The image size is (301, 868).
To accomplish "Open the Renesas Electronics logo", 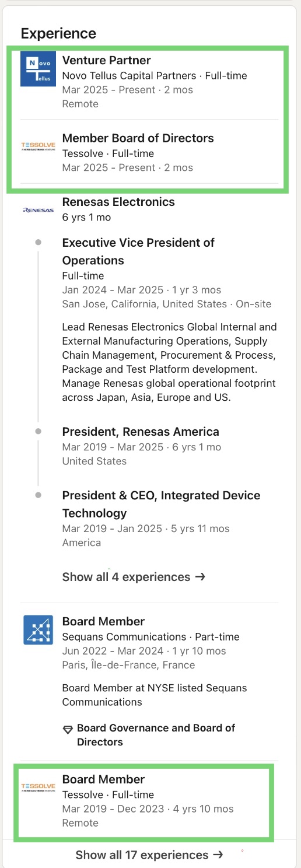I will [38, 210].
